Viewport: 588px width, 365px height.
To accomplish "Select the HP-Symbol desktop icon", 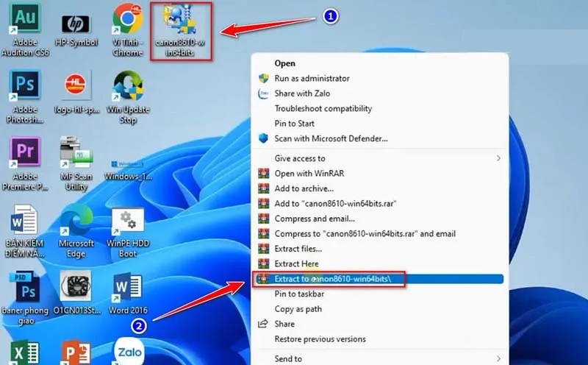I will pos(76,31).
